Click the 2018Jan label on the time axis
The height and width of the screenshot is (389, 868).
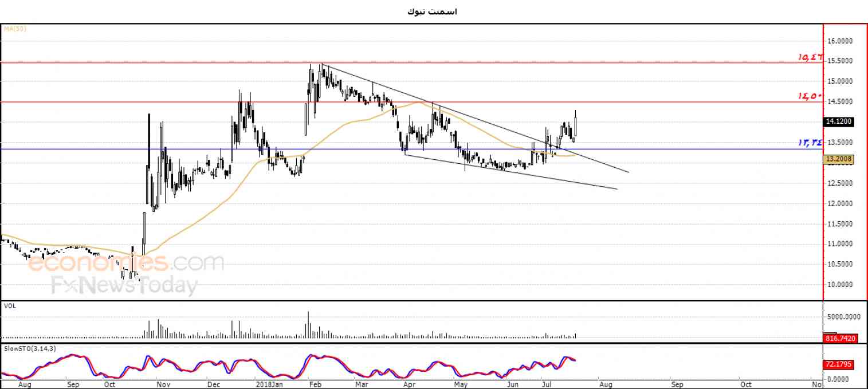[269, 384]
